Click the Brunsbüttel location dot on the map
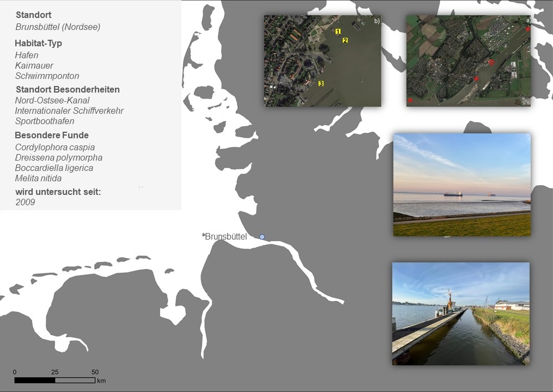This screenshot has width=553, height=392. point(262,236)
